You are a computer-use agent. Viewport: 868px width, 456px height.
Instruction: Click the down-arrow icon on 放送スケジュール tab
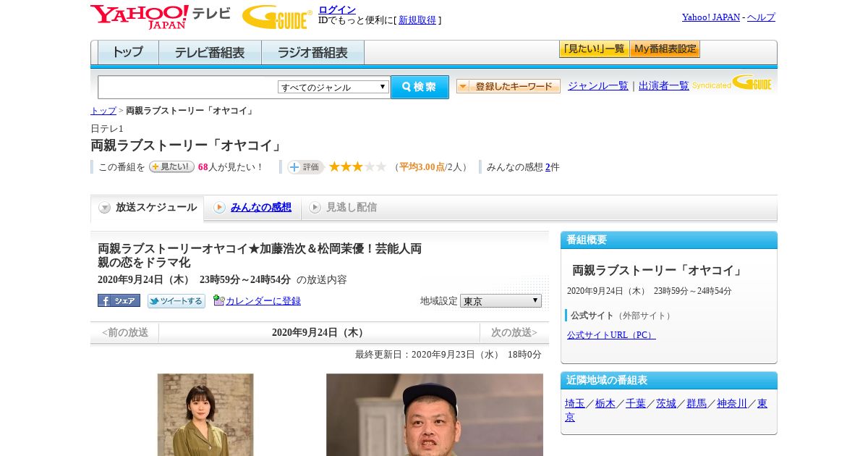[x=105, y=208]
